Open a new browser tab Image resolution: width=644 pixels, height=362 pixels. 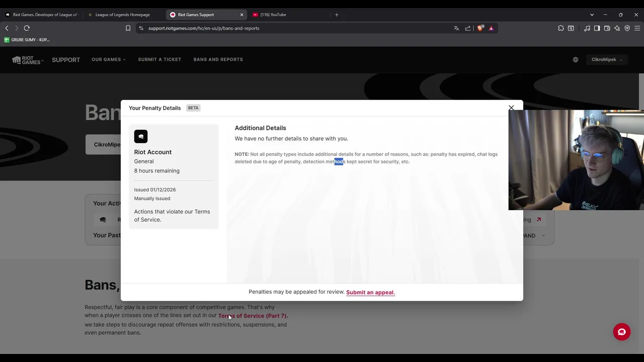pos(337,15)
